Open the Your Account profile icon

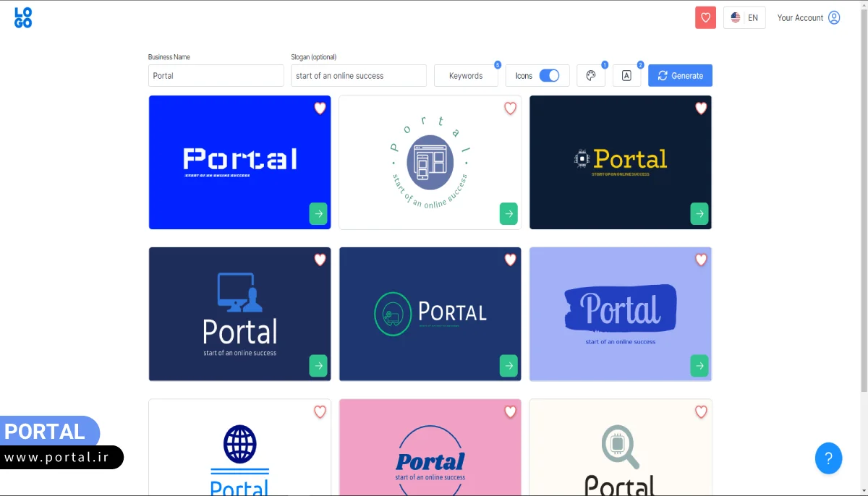tap(834, 17)
